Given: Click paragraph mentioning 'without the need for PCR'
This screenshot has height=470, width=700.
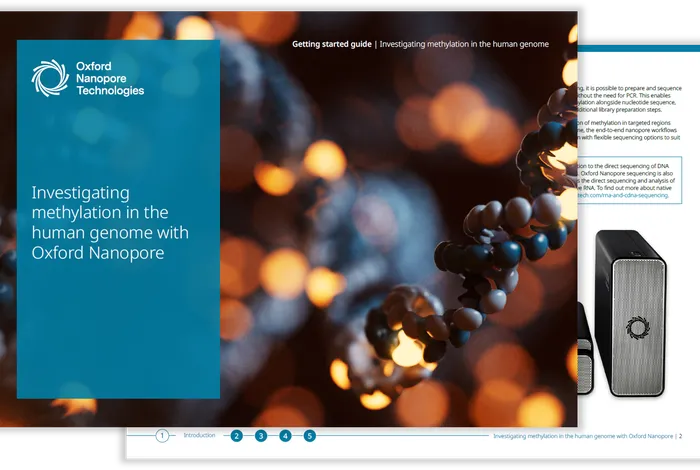Looking at the screenshot, I should click(629, 99).
